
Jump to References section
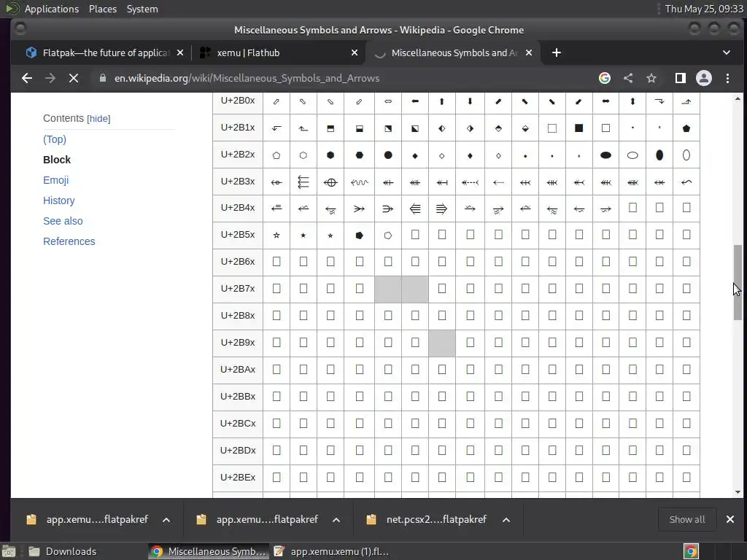point(69,241)
